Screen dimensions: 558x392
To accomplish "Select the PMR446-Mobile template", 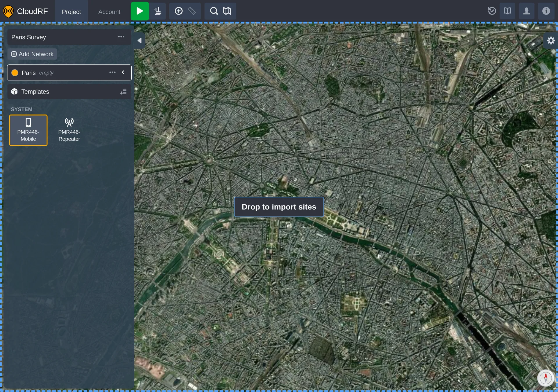I will (x=28, y=130).
